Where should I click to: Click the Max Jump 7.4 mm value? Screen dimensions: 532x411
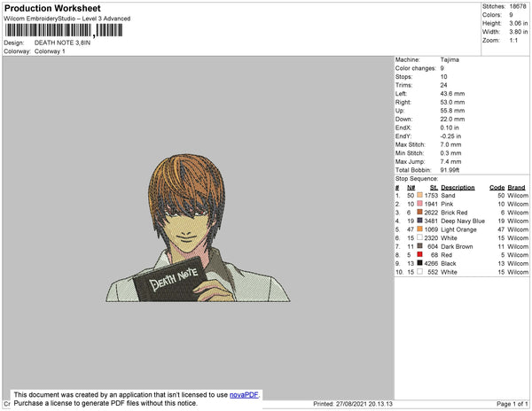tap(450, 161)
